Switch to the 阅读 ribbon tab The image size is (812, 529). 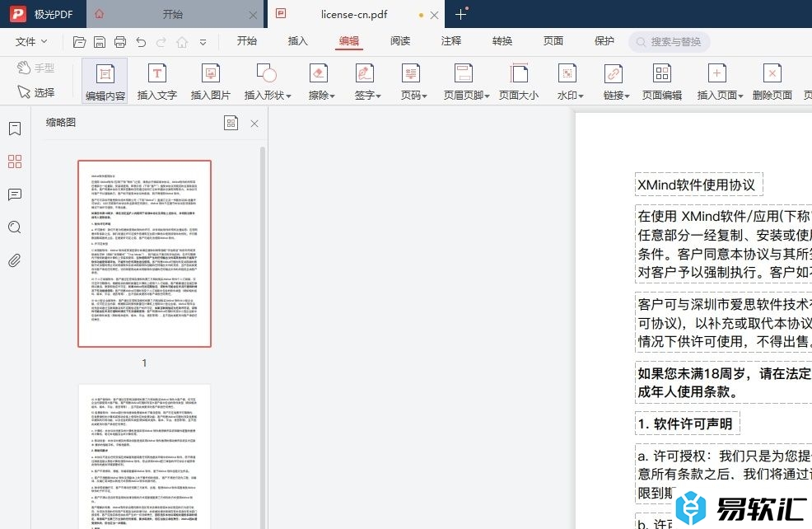(400, 41)
